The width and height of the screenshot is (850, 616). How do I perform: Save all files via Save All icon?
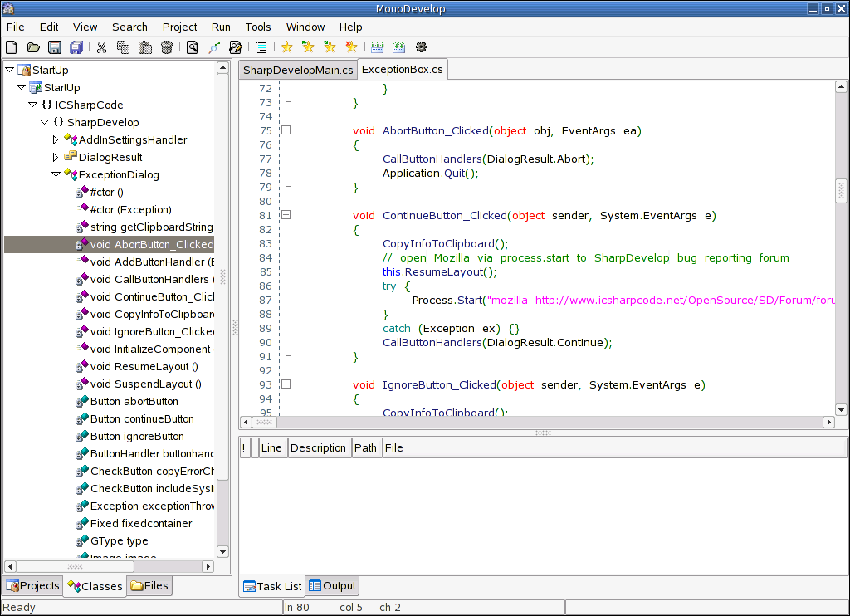click(x=76, y=47)
